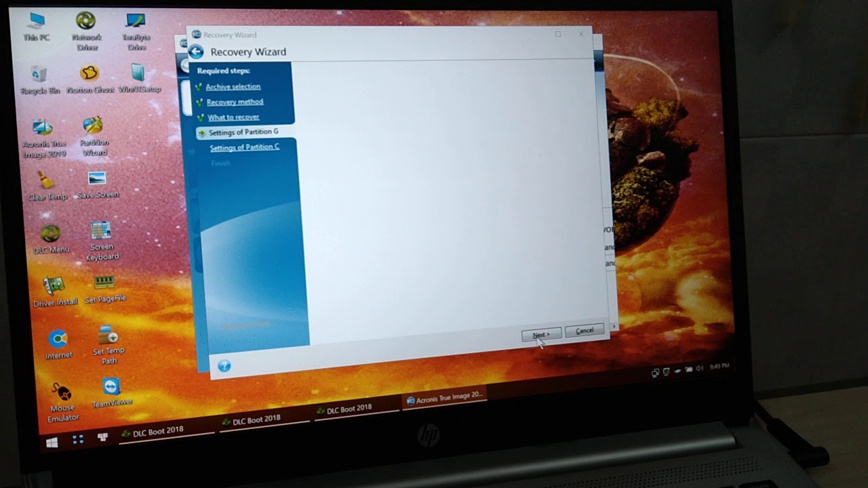Launch the Norton Ghost desktop shortcut
The width and height of the screenshot is (868, 488).
pyautogui.click(x=90, y=79)
